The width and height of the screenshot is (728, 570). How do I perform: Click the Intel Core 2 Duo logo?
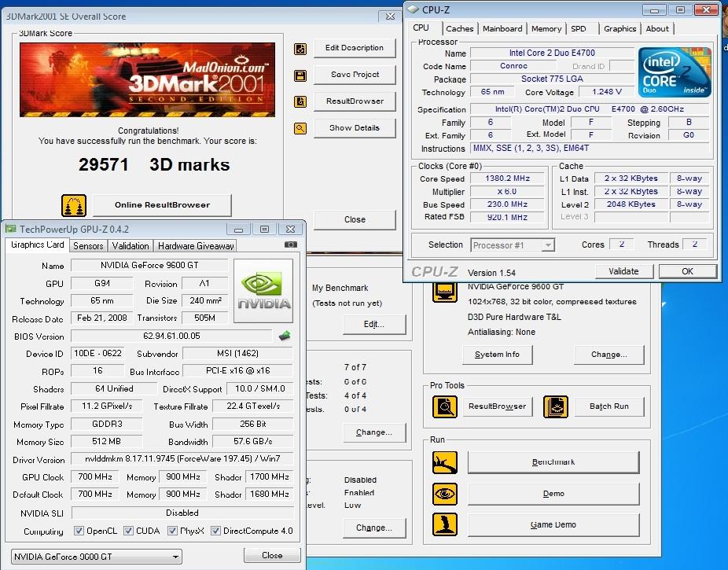[675, 72]
